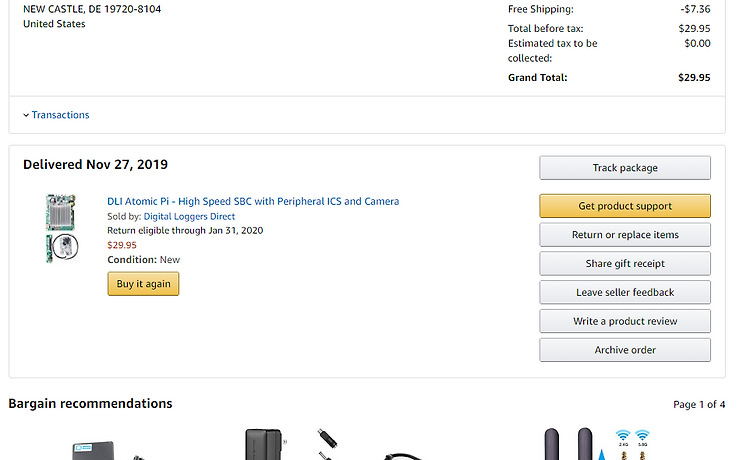Click the 5.8G Wi-Fi signal icon

(642, 435)
